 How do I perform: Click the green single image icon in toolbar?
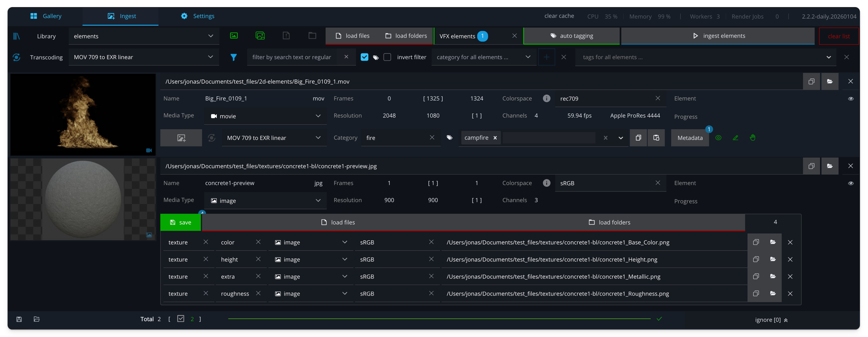(233, 36)
